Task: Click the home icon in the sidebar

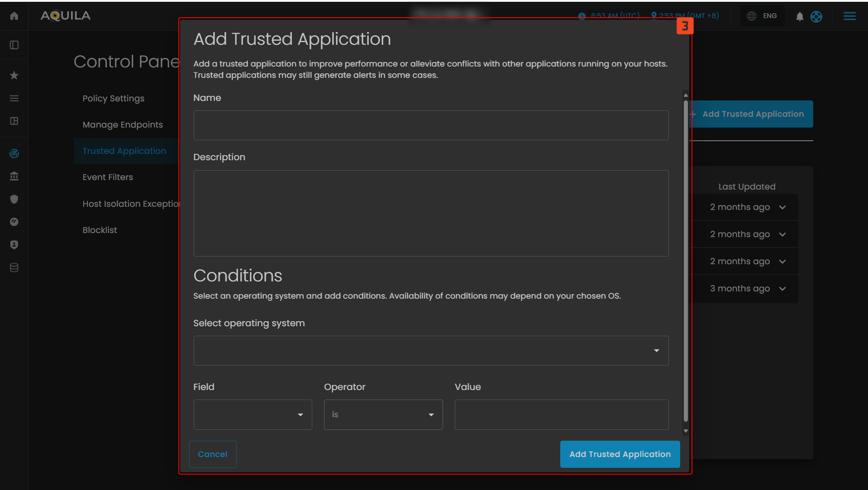Action: point(14,16)
